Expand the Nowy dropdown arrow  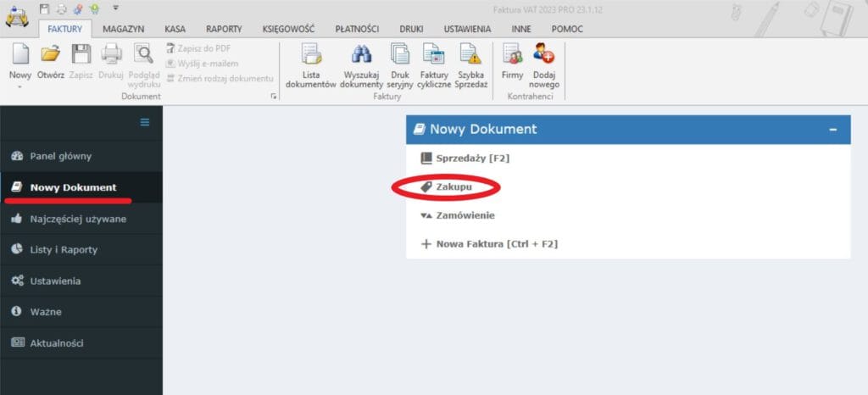click(19, 86)
